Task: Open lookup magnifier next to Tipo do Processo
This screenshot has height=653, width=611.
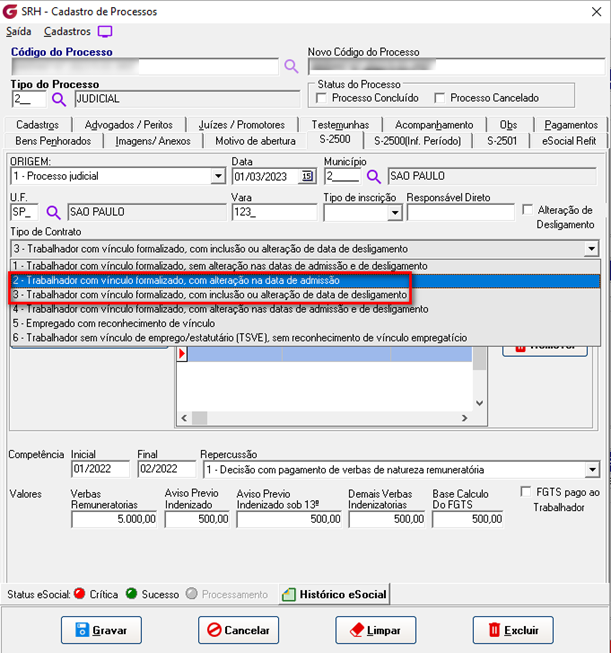Action: [59, 100]
